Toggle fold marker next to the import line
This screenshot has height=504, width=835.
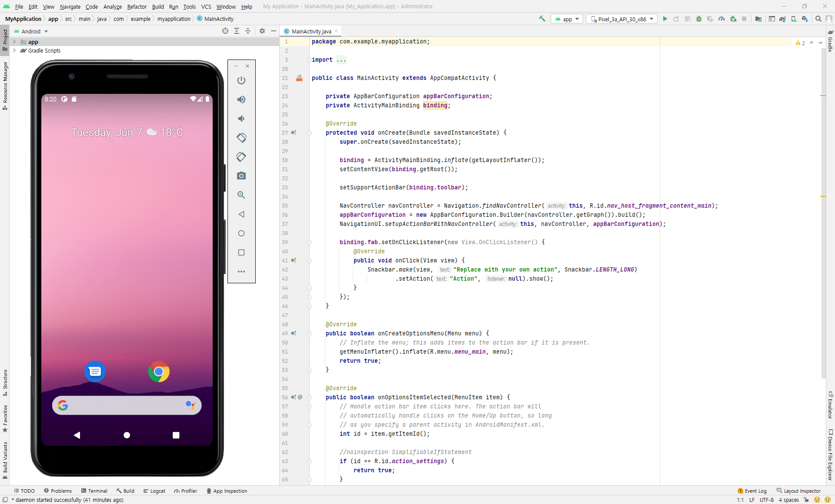(309, 60)
